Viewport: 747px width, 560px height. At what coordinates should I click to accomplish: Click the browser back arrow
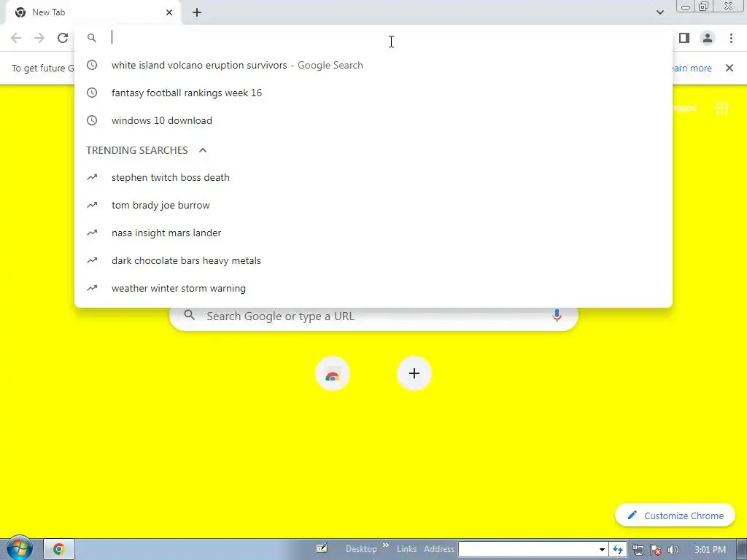pyautogui.click(x=16, y=38)
